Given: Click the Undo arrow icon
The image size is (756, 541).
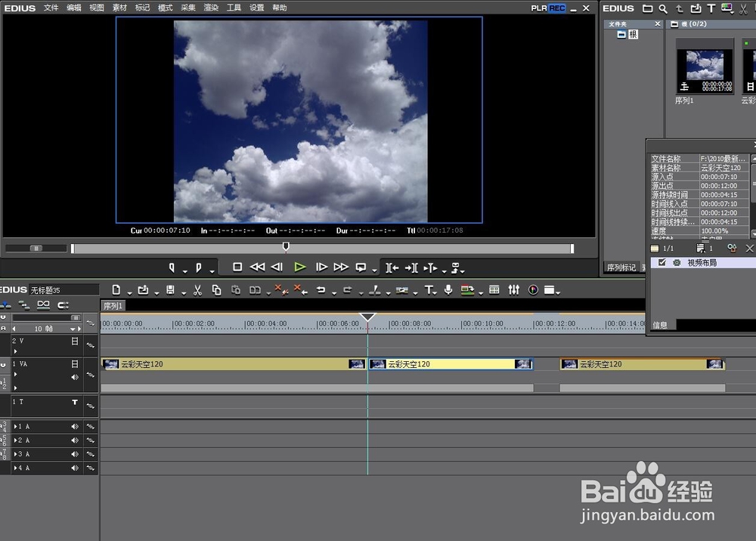Looking at the screenshot, I should (321, 290).
